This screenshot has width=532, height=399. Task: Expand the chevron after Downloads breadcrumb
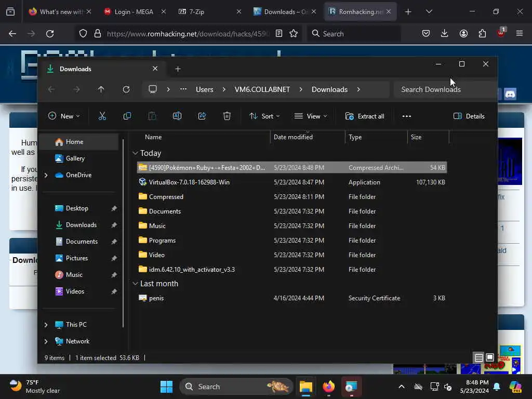tap(358, 89)
